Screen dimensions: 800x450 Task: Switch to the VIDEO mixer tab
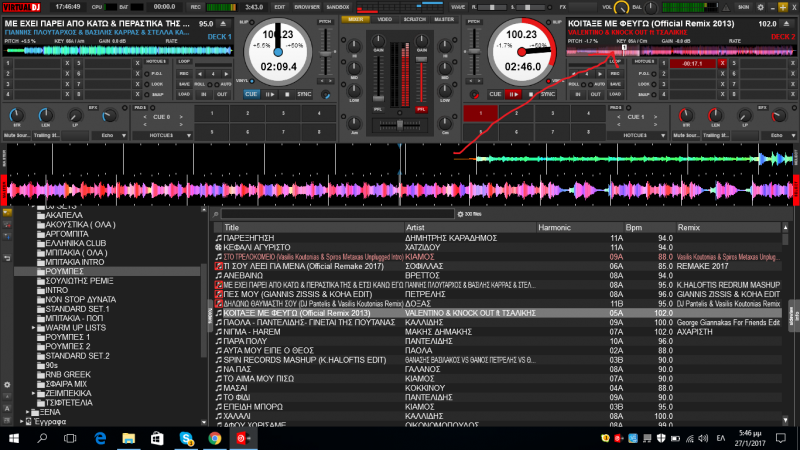[385, 19]
